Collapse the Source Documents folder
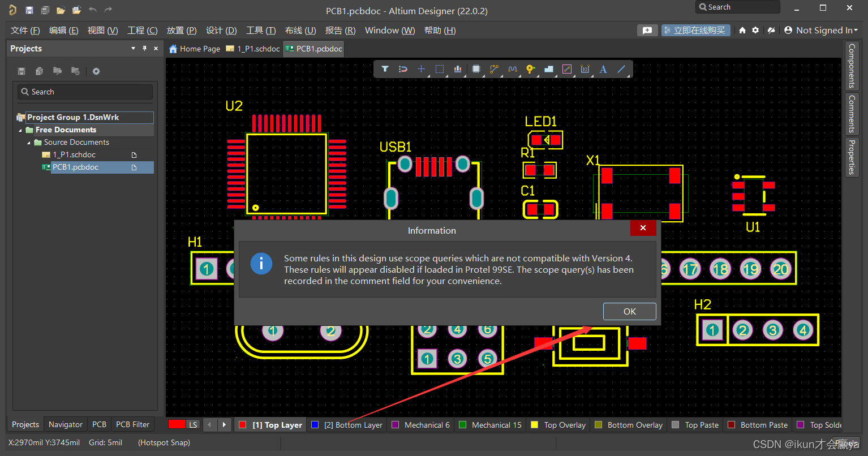This screenshot has width=868, height=456. coord(28,142)
